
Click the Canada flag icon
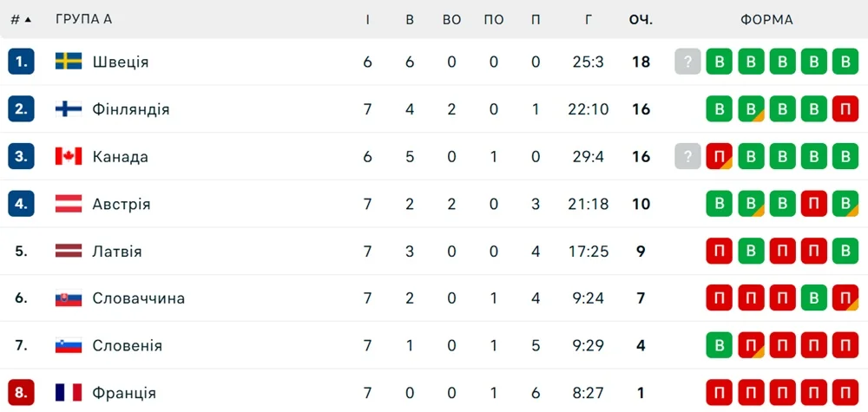(69, 157)
